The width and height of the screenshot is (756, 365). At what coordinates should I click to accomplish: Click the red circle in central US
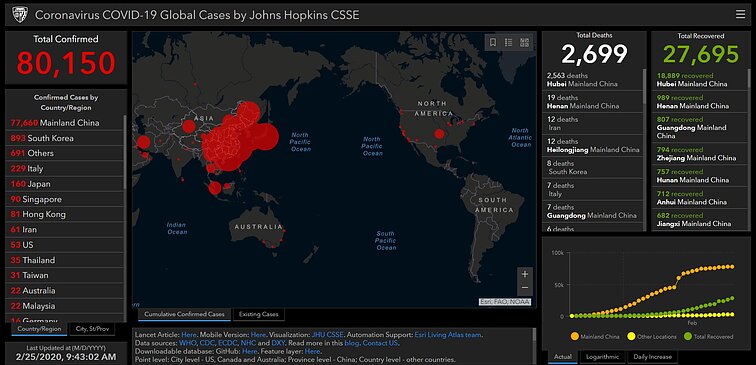(439, 134)
